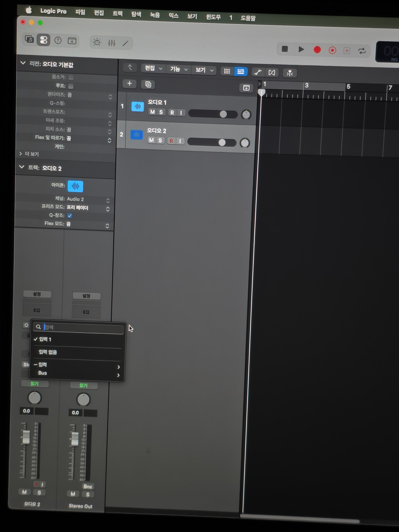
Task: Open the Mixer icon in the toolbar
Action: [x=112, y=43]
